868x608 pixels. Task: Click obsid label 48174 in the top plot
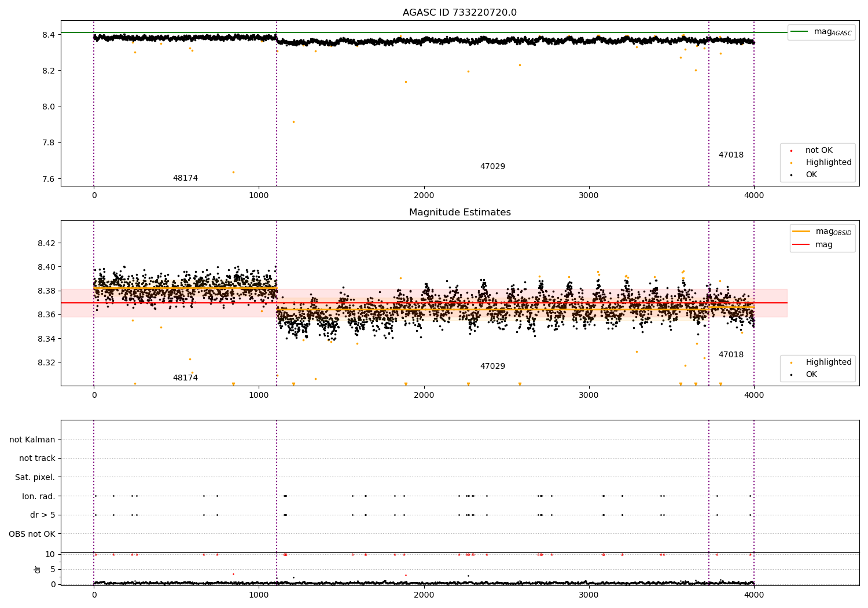(185, 178)
